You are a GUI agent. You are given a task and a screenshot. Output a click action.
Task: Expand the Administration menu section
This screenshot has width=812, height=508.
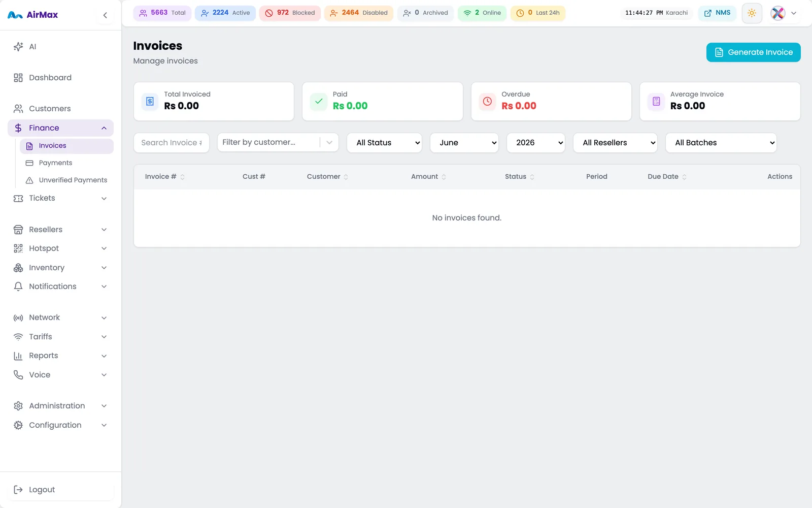point(104,406)
